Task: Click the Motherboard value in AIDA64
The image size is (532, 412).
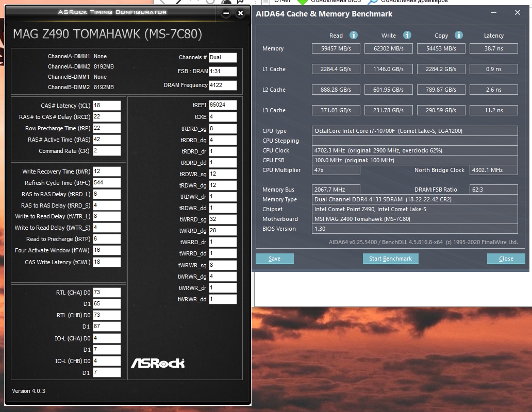Action: [x=414, y=219]
